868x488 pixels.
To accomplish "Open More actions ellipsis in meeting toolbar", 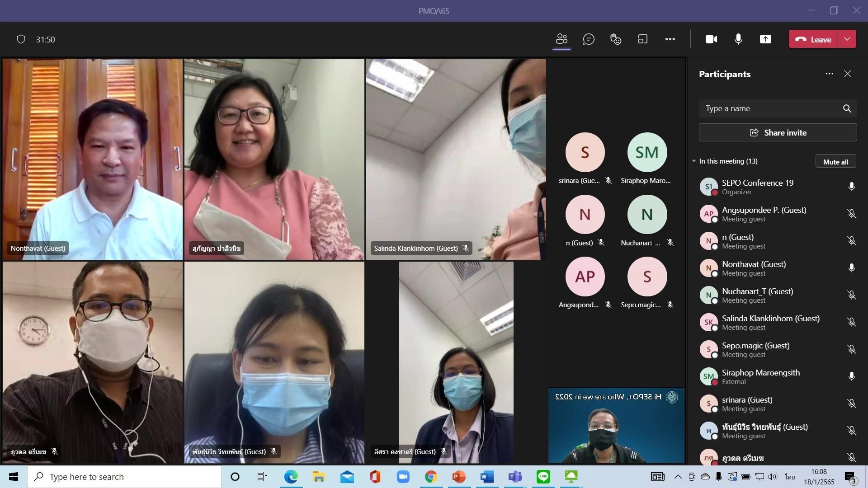I will tap(670, 39).
